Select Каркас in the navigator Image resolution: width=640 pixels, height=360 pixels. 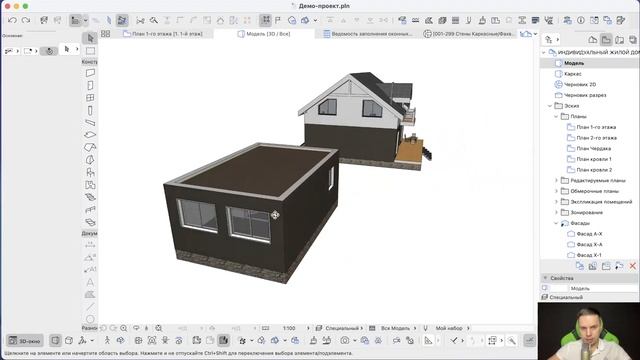573,74
